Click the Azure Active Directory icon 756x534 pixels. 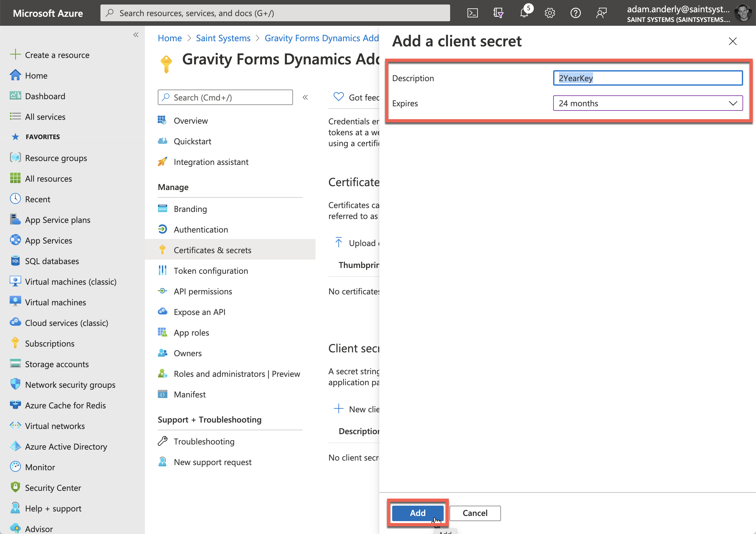pyautogui.click(x=15, y=446)
